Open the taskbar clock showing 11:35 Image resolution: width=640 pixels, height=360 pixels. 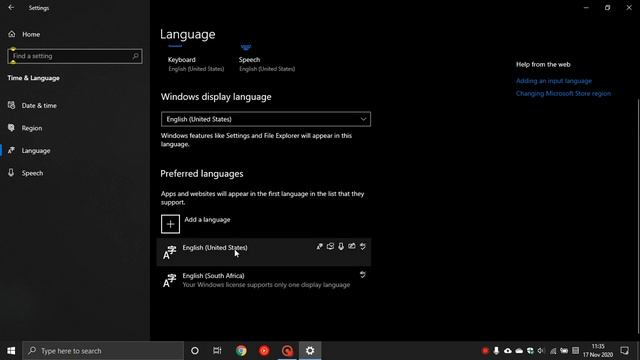598,351
